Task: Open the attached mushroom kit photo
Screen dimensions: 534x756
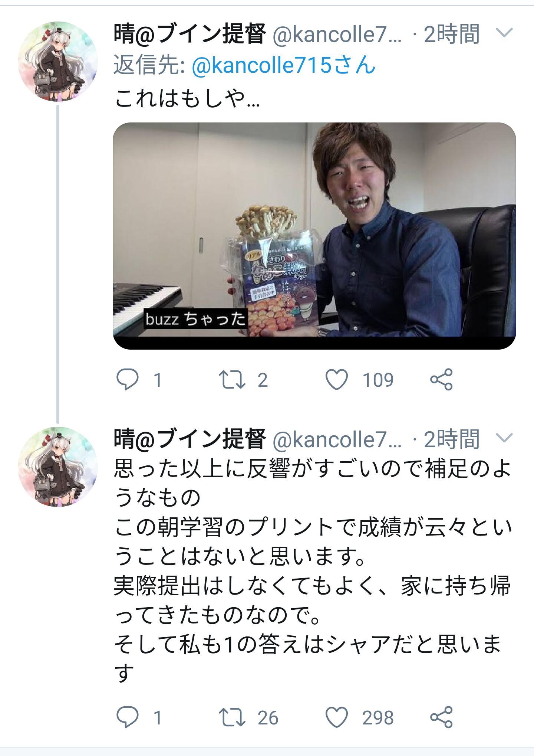Action: pos(314,236)
